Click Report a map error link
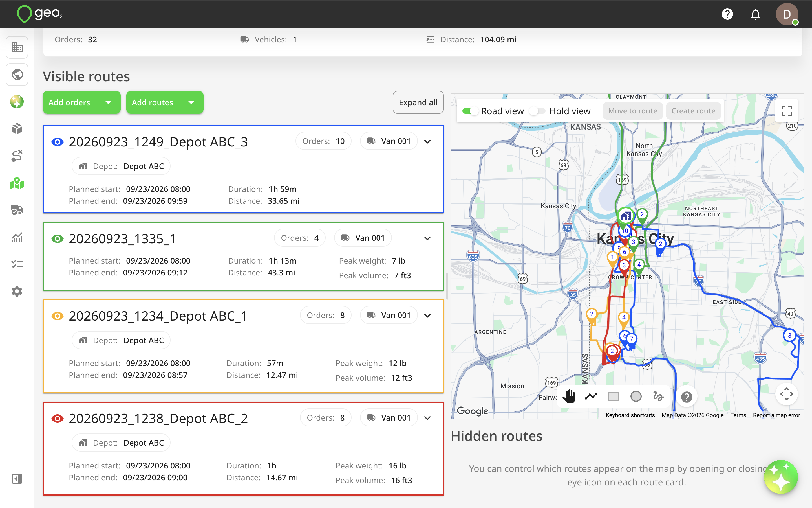 tap(776, 415)
